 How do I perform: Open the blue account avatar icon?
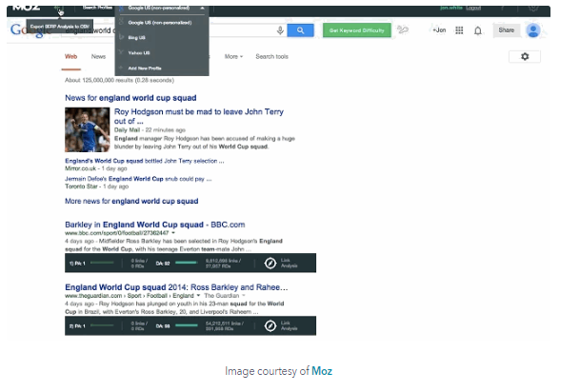click(533, 30)
